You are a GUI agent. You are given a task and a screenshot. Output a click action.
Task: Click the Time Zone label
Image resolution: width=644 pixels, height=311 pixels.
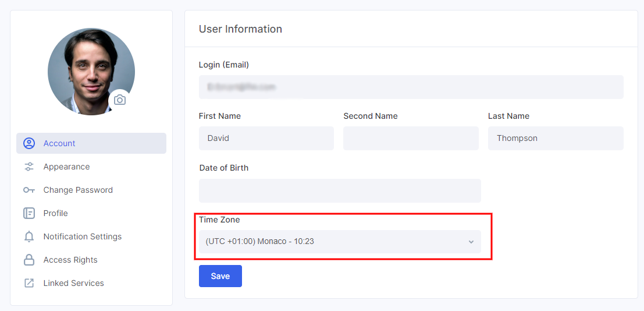219,220
